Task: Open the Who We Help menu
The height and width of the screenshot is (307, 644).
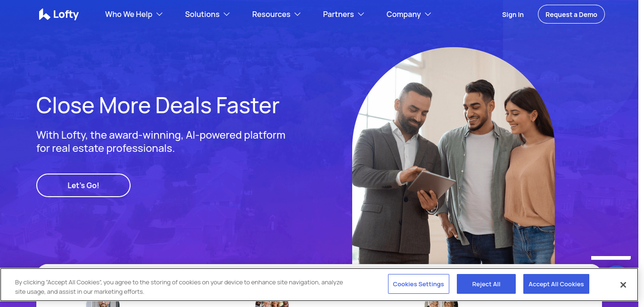Action: point(129,15)
